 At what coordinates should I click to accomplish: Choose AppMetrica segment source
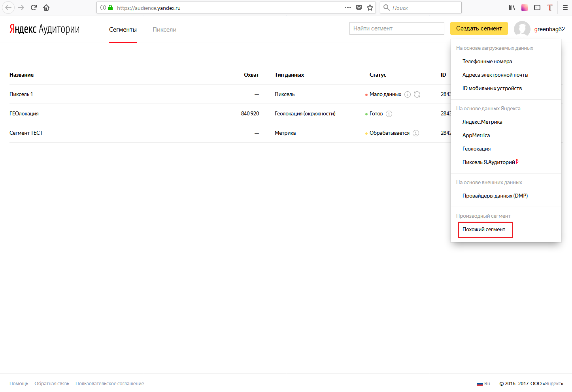[476, 135]
